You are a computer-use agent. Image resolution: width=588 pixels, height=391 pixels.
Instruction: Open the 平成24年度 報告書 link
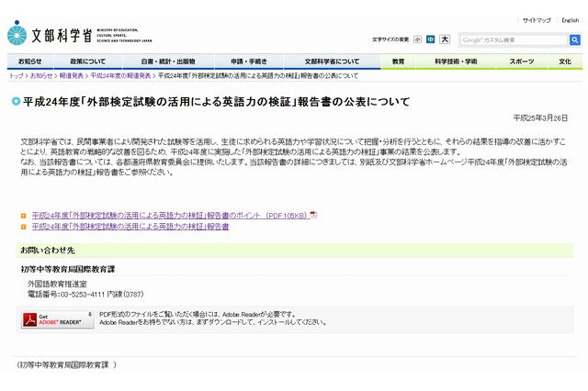point(130,227)
